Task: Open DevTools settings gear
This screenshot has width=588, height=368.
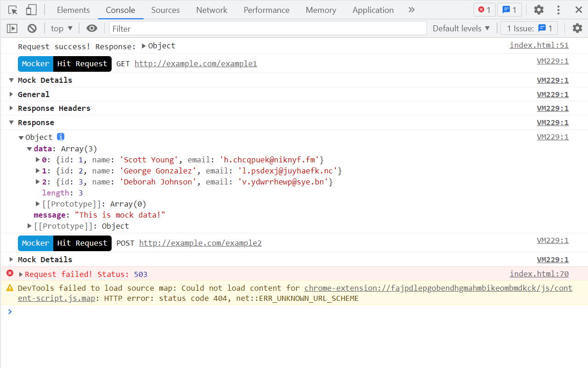Action: [x=538, y=9]
